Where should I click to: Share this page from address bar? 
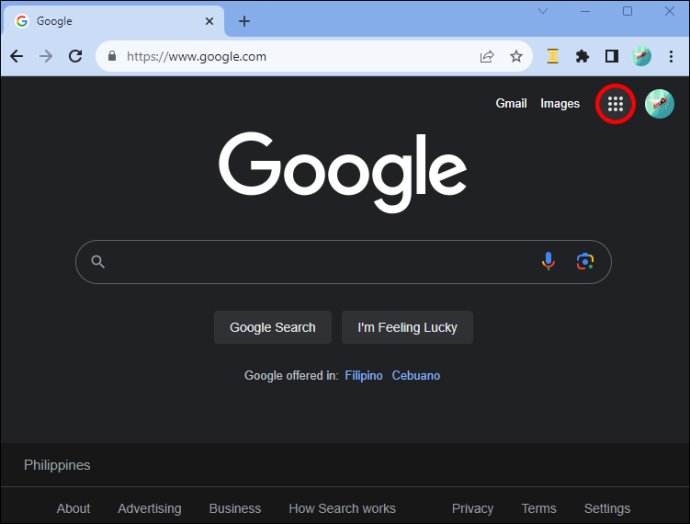(x=487, y=56)
